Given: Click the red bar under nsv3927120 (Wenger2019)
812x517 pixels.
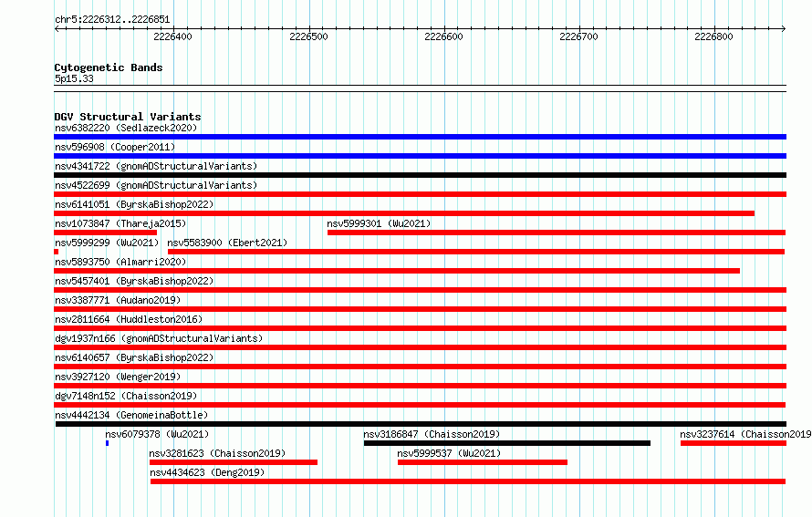Looking at the screenshot, I should coord(420,386).
